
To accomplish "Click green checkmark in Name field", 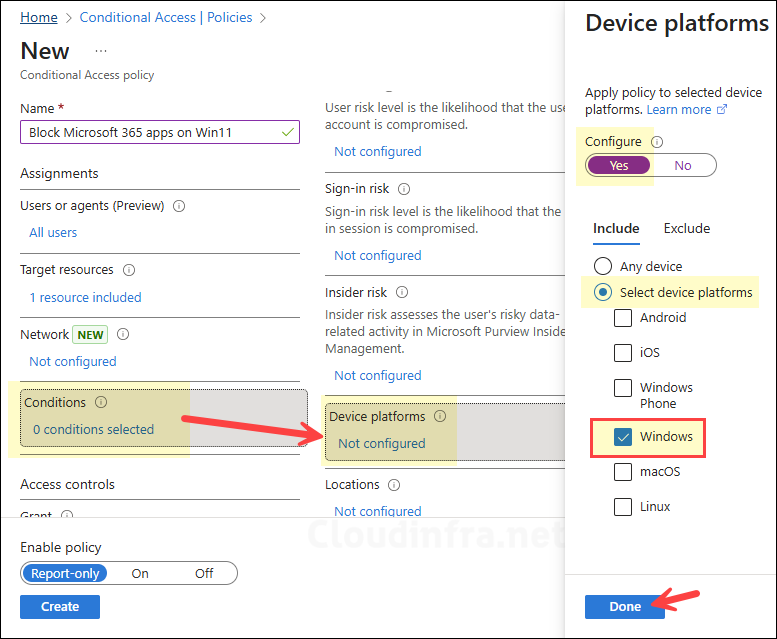I will point(288,132).
